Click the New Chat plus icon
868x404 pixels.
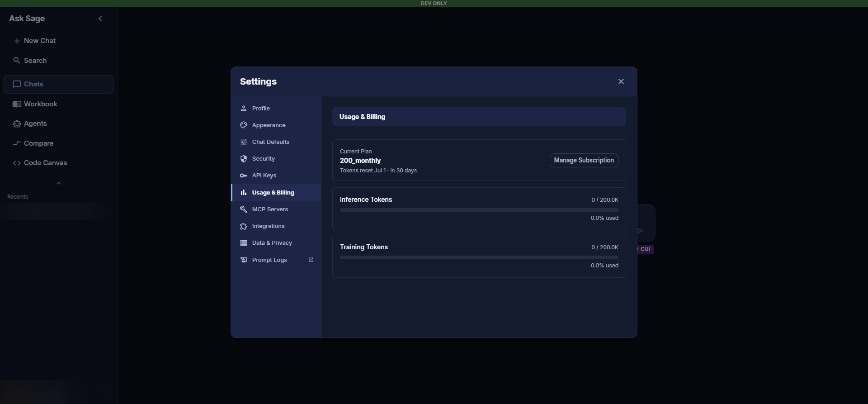click(17, 41)
